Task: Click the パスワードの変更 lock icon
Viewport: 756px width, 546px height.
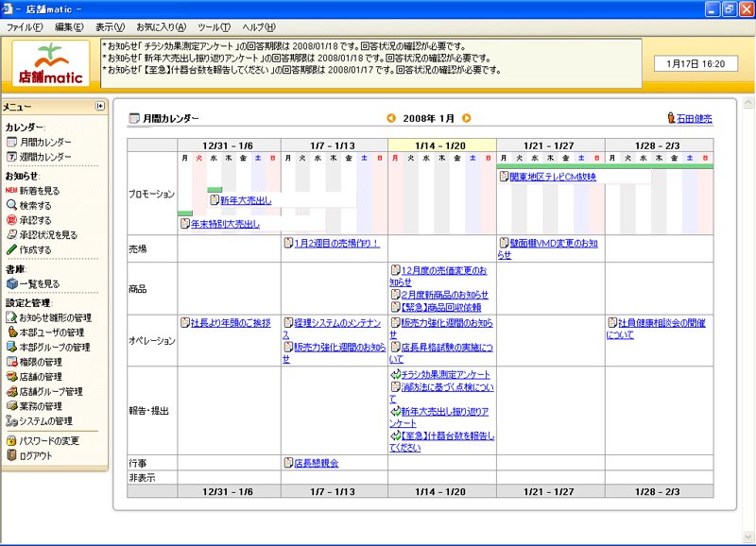Action: click(x=11, y=440)
